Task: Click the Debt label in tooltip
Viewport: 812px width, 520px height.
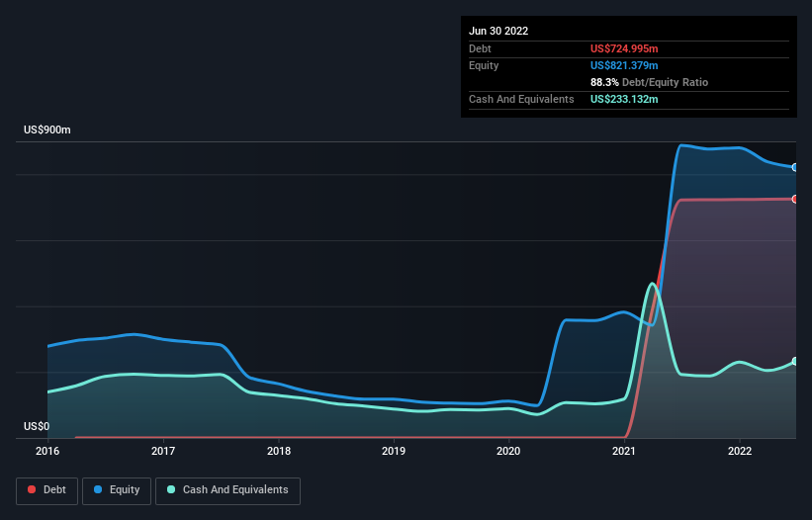Action: tap(480, 48)
